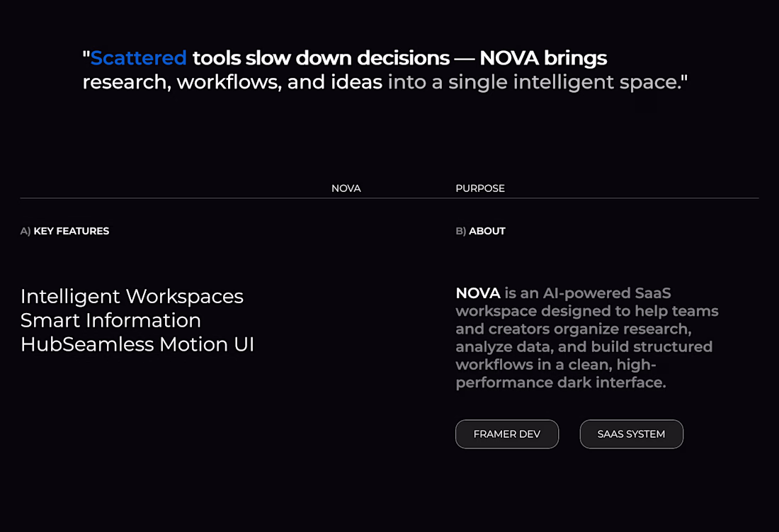Click grey 'into a single intelligent space' text
The width and height of the screenshot is (779, 532).
(x=534, y=82)
